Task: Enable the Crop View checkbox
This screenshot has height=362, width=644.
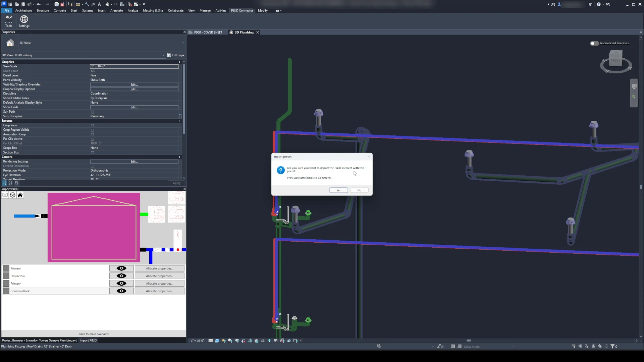Action: (x=93, y=126)
